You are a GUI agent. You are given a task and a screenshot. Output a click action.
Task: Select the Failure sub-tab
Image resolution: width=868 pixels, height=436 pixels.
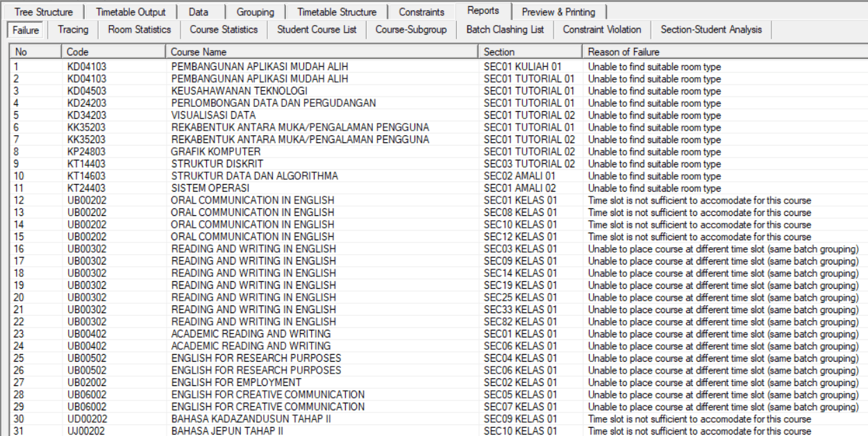click(x=26, y=30)
